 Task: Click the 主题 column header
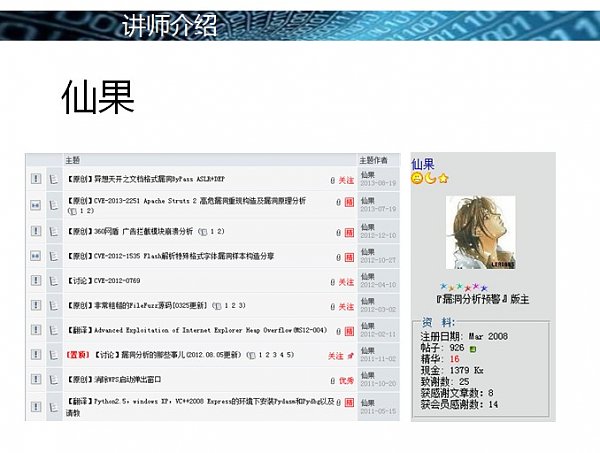(x=72, y=160)
